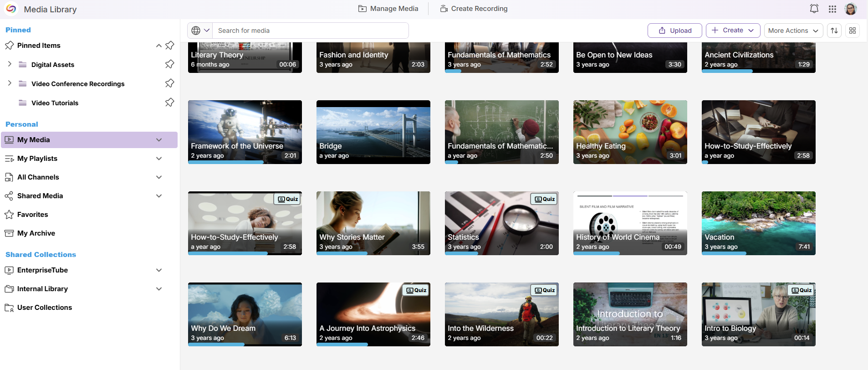The height and width of the screenshot is (370, 868).
Task: Open the Create button menu
Action: click(x=733, y=31)
